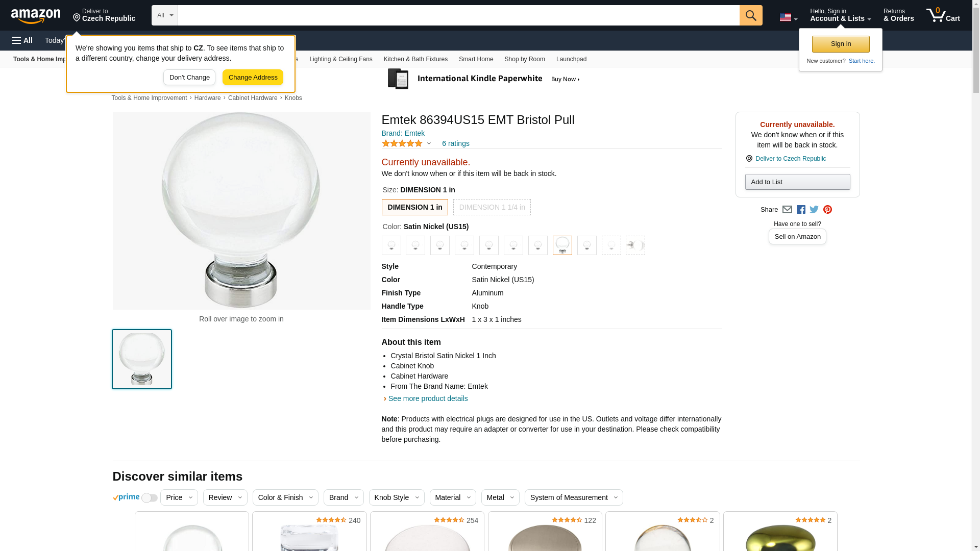Select DIMENSION 1 1/4 in size option
The height and width of the screenshot is (551, 980).
tap(492, 207)
